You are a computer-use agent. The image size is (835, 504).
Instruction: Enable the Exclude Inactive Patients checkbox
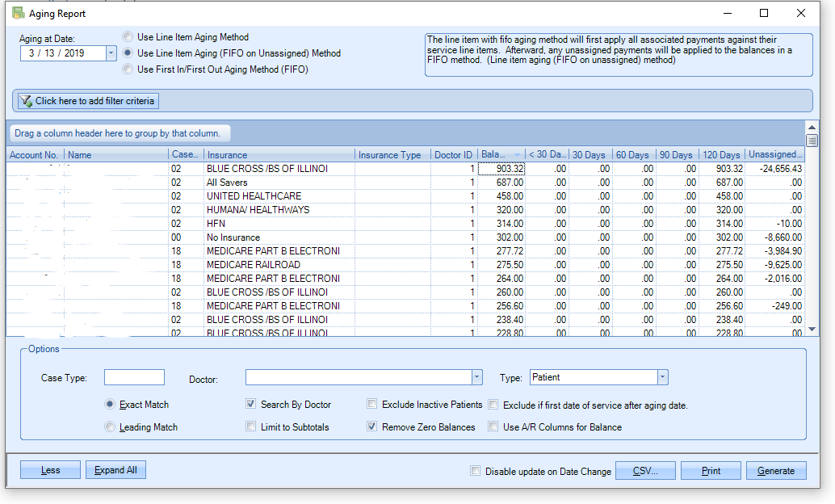pyautogui.click(x=371, y=403)
